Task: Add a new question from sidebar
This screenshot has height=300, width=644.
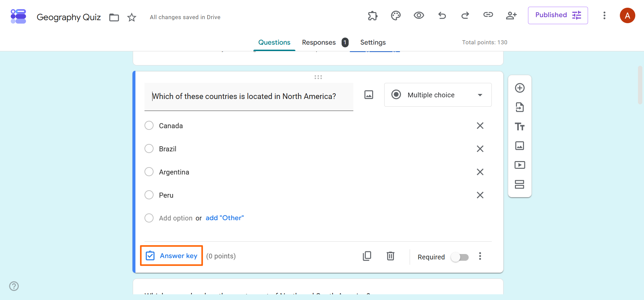Action: (520, 88)
